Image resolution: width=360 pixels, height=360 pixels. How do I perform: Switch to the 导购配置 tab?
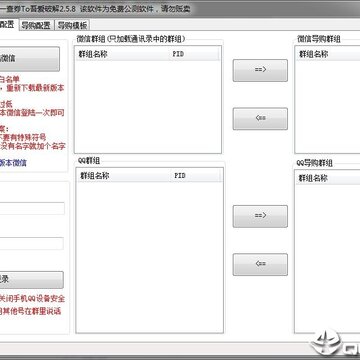tap(37, 25)
